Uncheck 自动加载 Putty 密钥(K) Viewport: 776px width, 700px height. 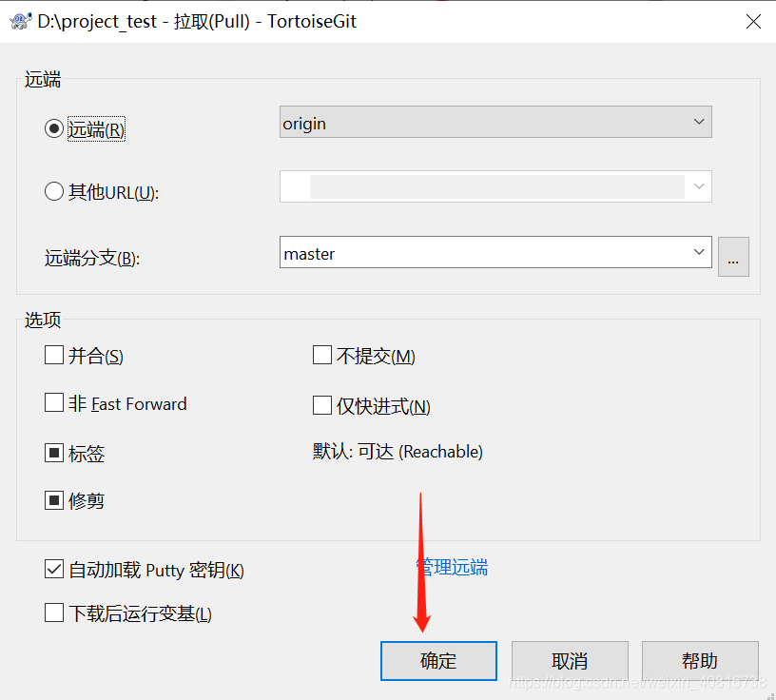point(54,570)
